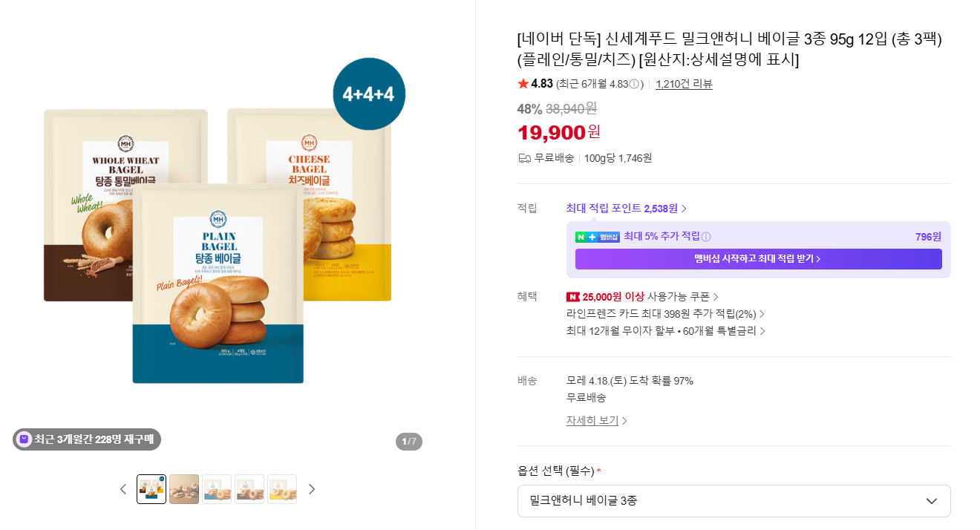Click 멤버십 시작하고 최대 적립 받기 button
The width and height of the screenshot is (980, 530).
click(x=758, y=259)
